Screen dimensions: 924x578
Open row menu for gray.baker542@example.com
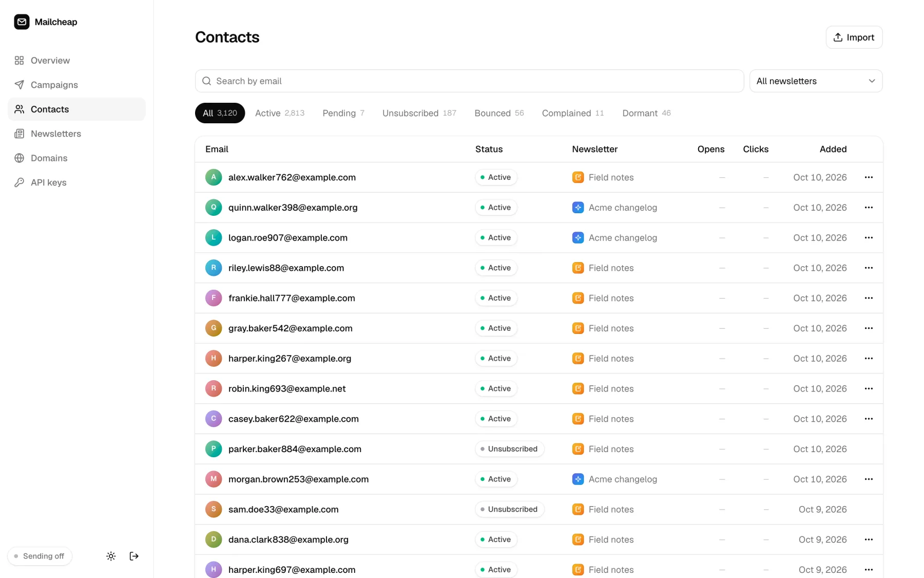click(x=869, y=328)
